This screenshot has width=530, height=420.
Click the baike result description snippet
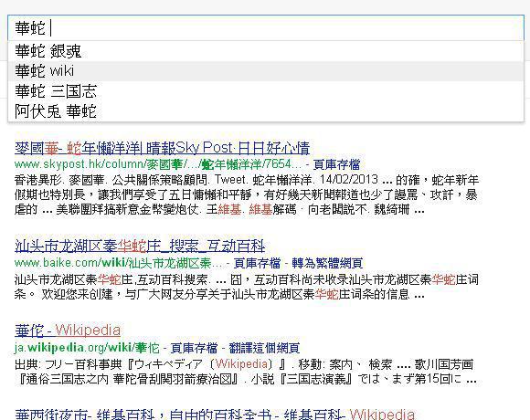tap(247, 287)
